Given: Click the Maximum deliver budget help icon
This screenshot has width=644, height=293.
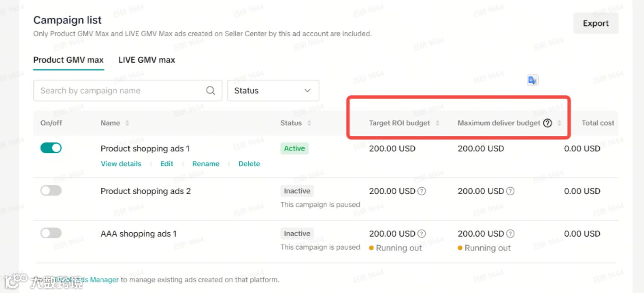Looking at the screenshot, I should 547,123.
